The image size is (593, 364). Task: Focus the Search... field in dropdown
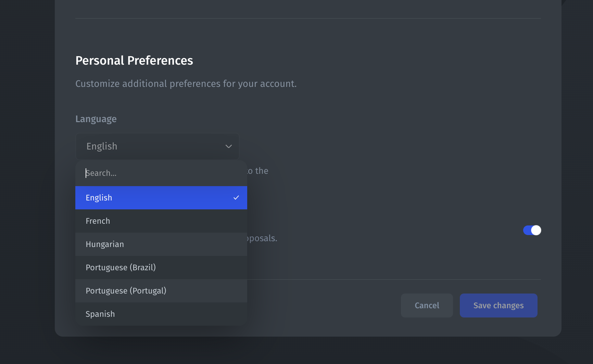pyautogui.click(x=161, y=173)
